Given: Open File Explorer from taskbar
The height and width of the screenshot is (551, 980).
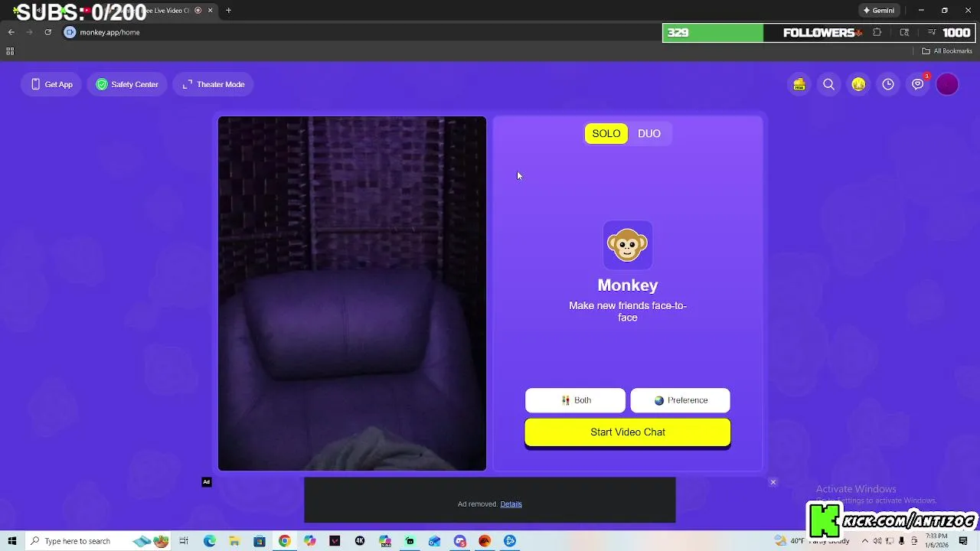Looking at the screenshot, I should 234,541.
